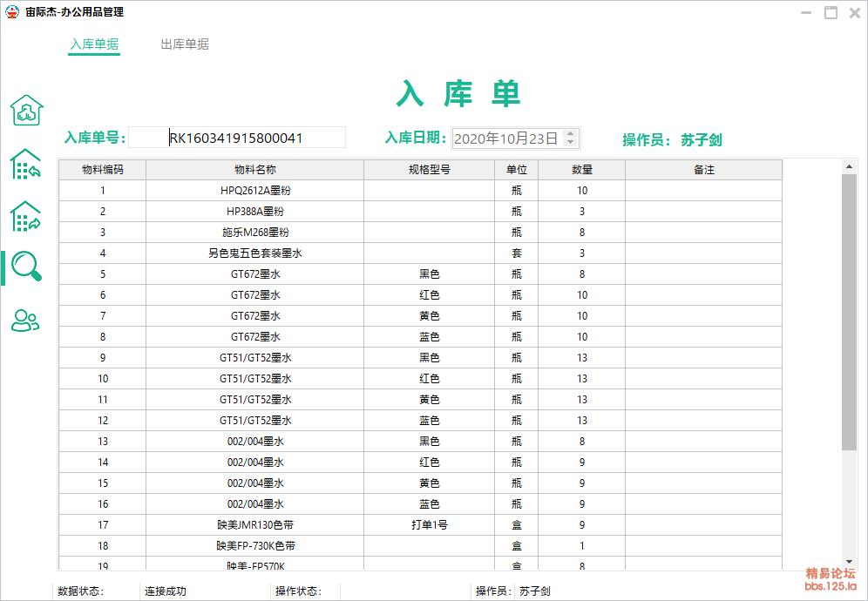This screenshot has height=601, width=868.
Task: Select the 另色鬼五色套装墨水 cell
Action: pos(255,253)
